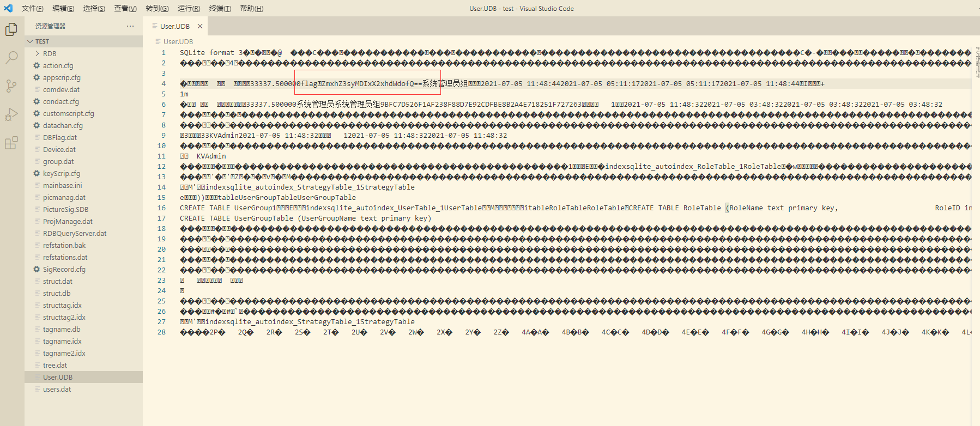Close the User.UDB editor tab

point(200,26)
